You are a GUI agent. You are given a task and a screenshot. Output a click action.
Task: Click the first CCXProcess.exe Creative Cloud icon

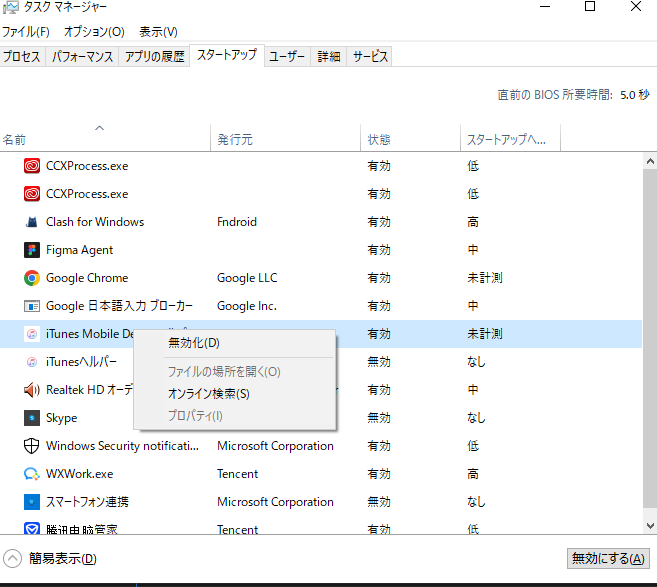point(32,166)
